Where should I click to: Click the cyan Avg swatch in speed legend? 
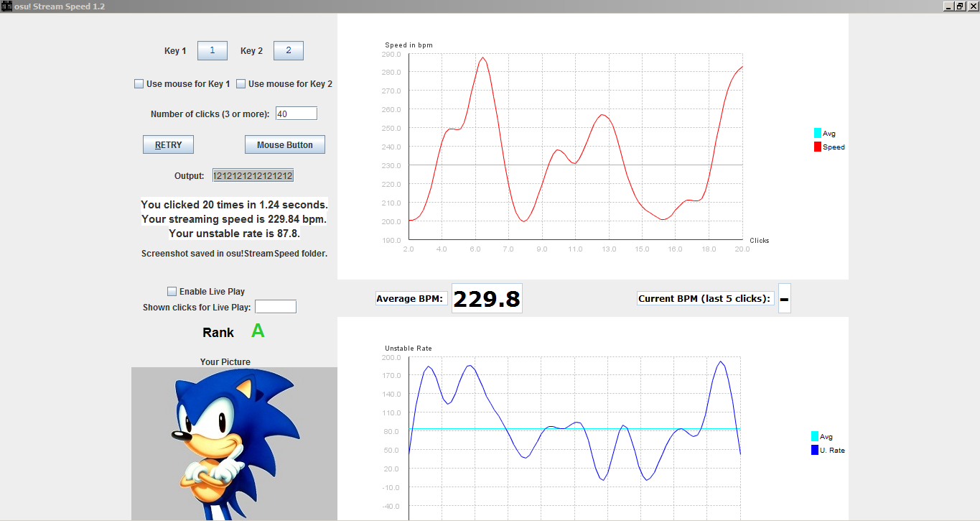point(818,133)
